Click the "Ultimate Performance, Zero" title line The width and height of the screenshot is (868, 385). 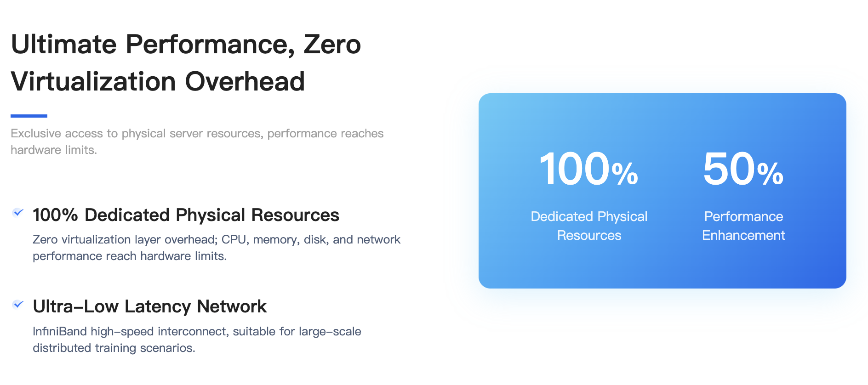coord(186,45)
